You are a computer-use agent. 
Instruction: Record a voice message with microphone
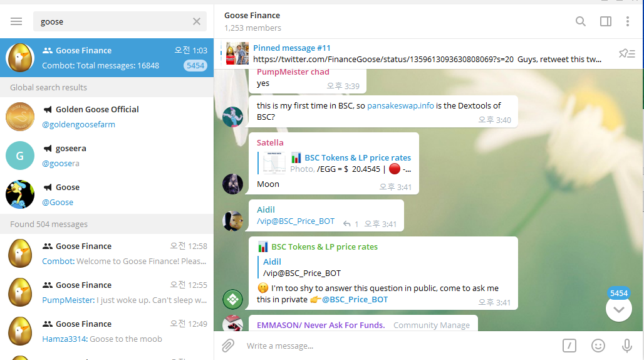pyautogui.click(x=626, y=346)
